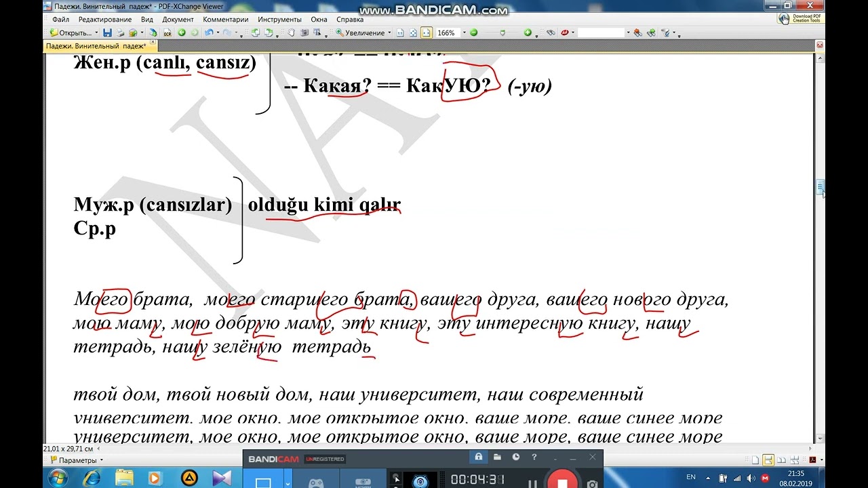Click the green zoom in plus button

528,33
